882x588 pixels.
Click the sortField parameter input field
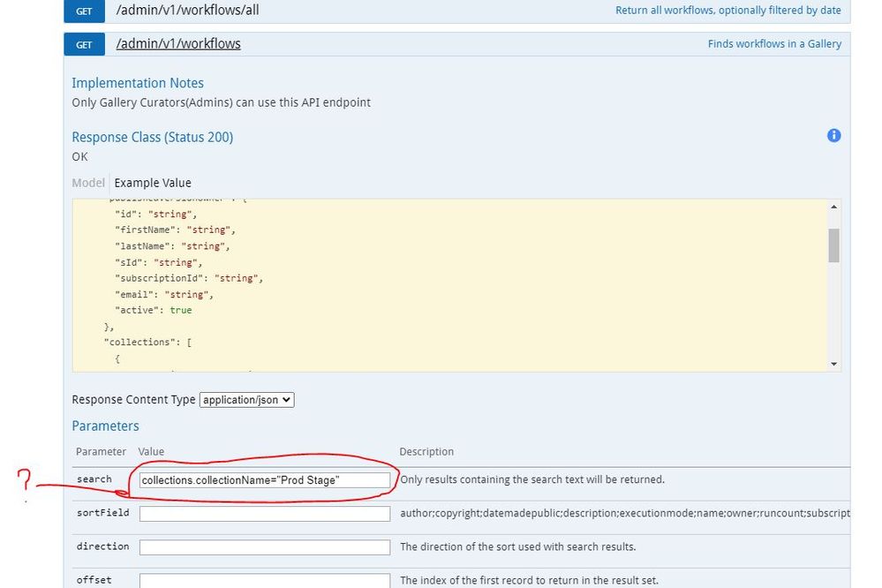click(264, 514)
